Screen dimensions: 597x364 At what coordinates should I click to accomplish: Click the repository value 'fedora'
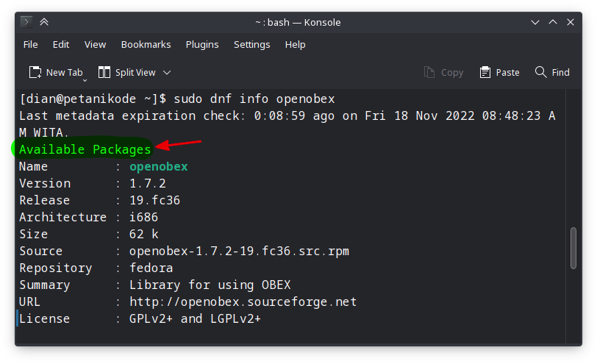(151, 268)
